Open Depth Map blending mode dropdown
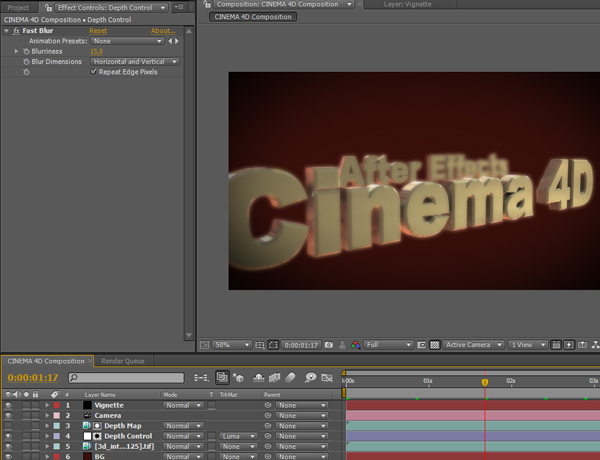The height and width of the screenshot is (460, 600). 183,426
